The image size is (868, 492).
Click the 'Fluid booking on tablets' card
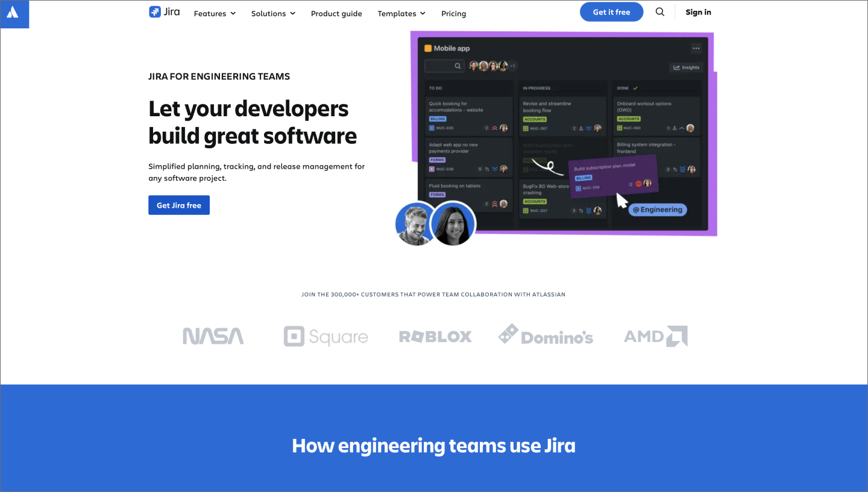(468, 196)
